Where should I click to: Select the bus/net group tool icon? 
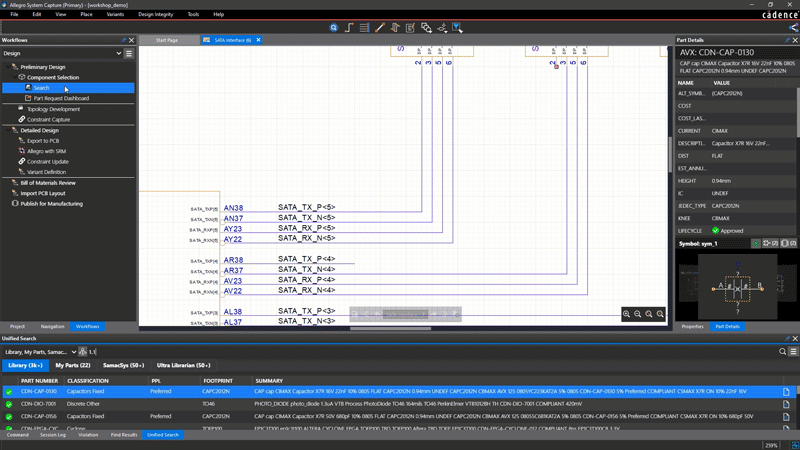pos(364,28)
